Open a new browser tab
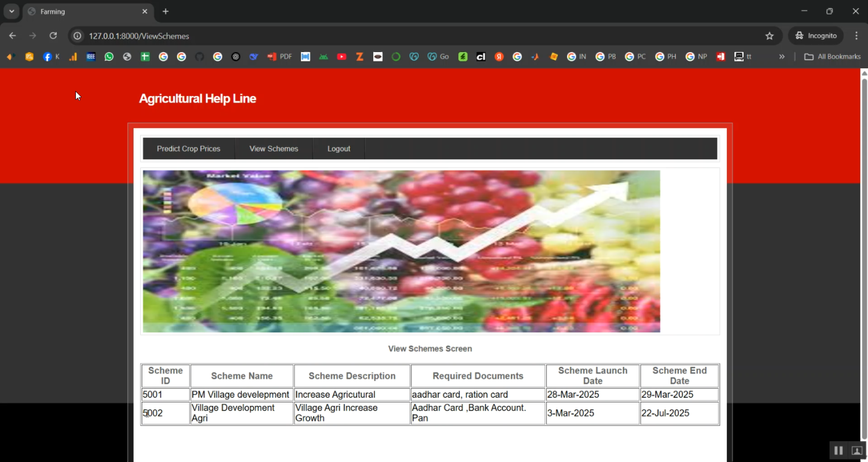868x462 pixels. pos(165,12)
